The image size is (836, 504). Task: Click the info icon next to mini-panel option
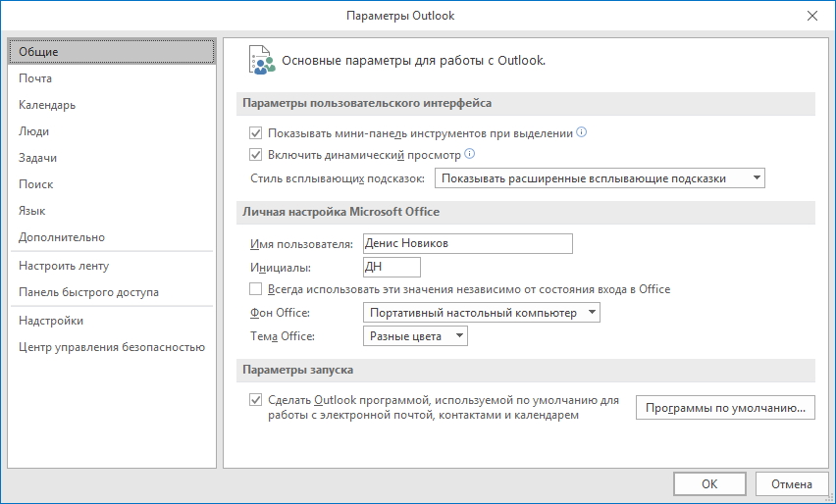click(582, 132)
